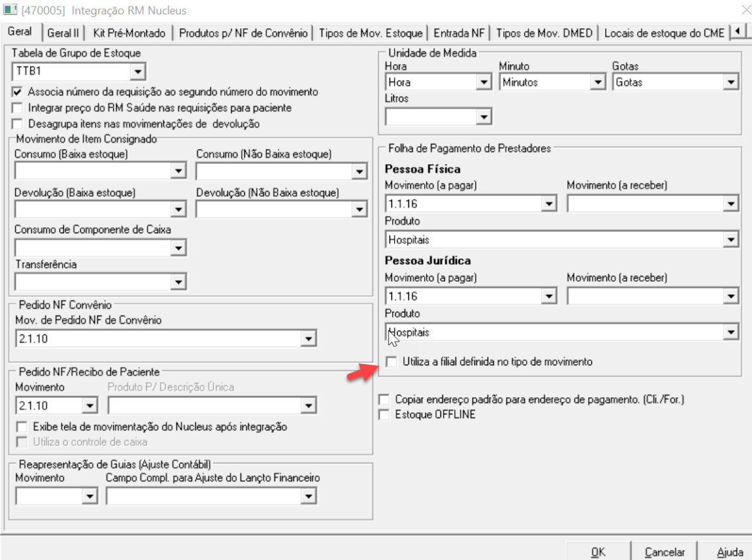Switch to the Geral II tab
Screen dimensions: 752x560
click(63, 33)
